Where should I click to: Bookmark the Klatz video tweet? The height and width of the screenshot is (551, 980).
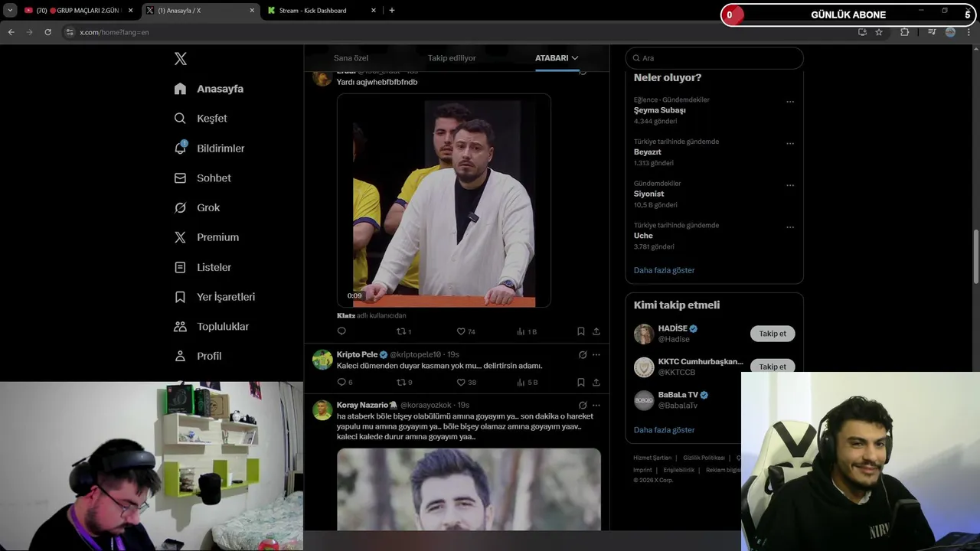[x=580, y=331]
